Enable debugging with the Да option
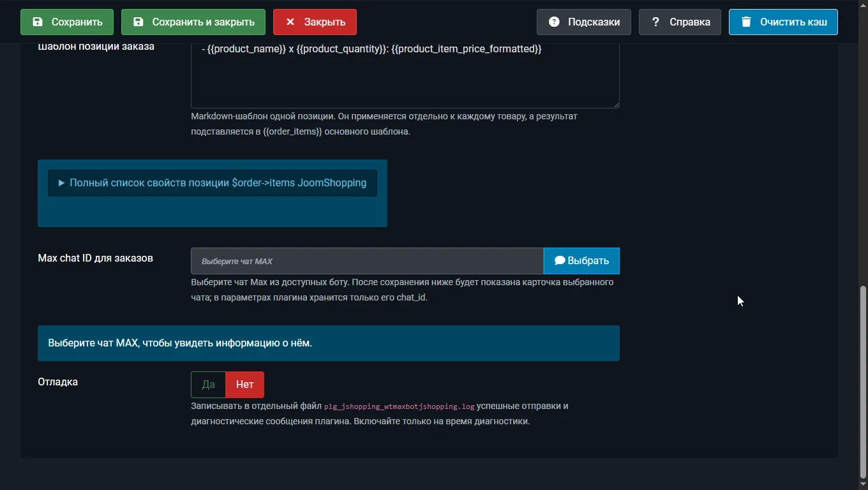The height and width of the screenshot is (490, 868). point(208,385)
